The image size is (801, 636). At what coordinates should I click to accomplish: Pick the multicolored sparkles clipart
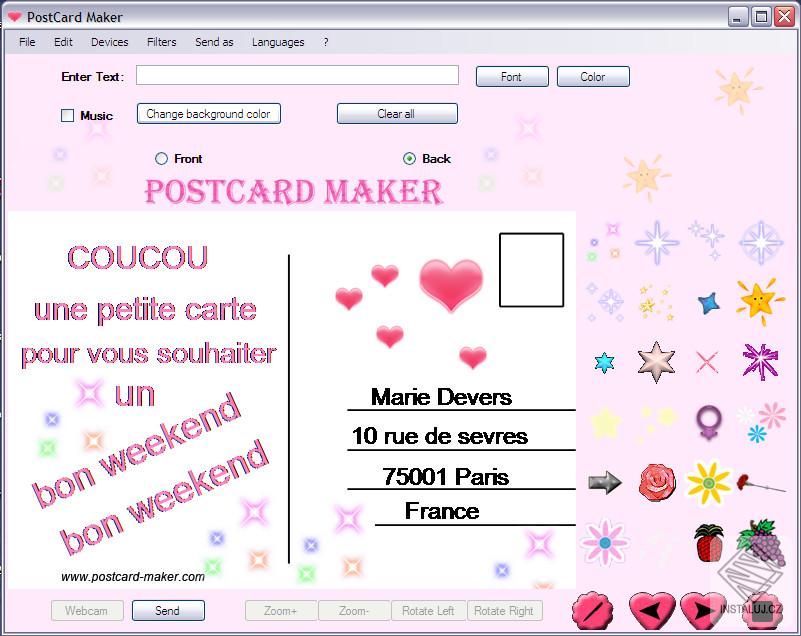tap(604, 242)
